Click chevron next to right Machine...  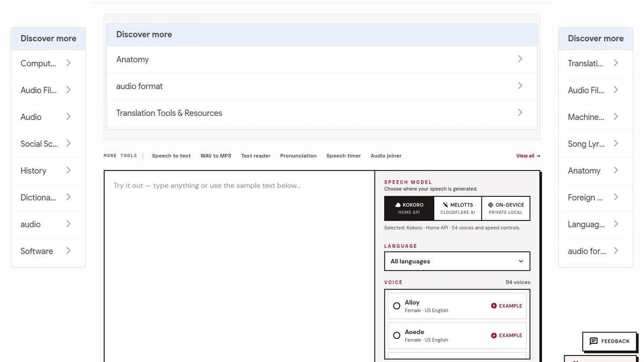tap(616, 117)
